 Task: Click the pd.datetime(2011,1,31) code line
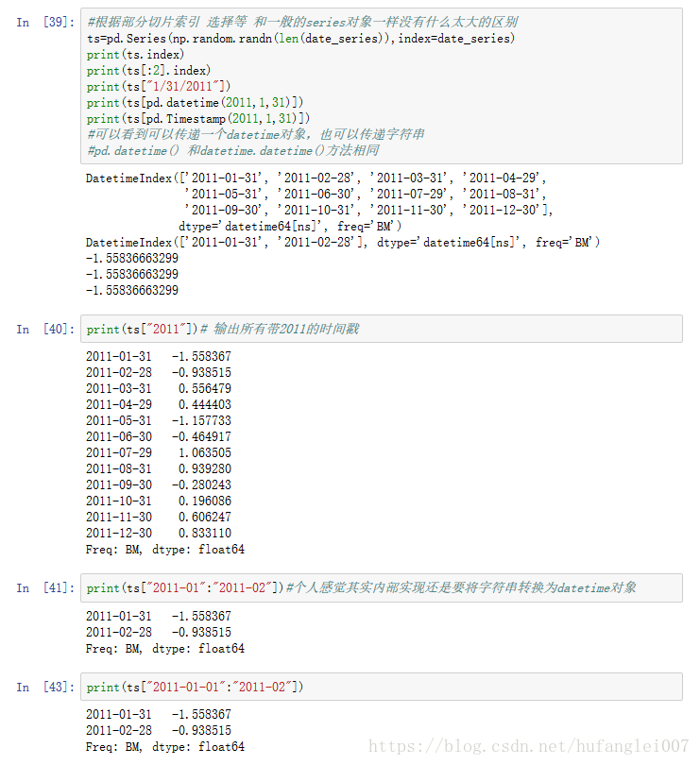coord(195,103)
